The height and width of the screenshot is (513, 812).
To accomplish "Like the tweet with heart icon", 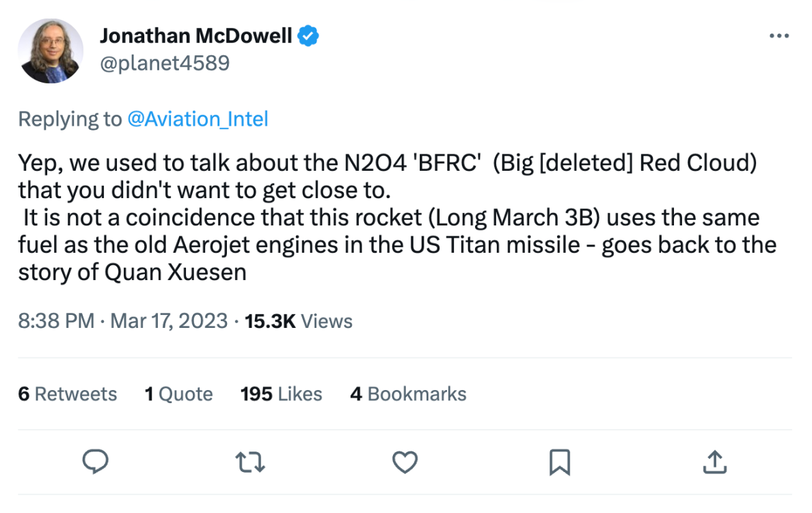I will pos(405,462).
